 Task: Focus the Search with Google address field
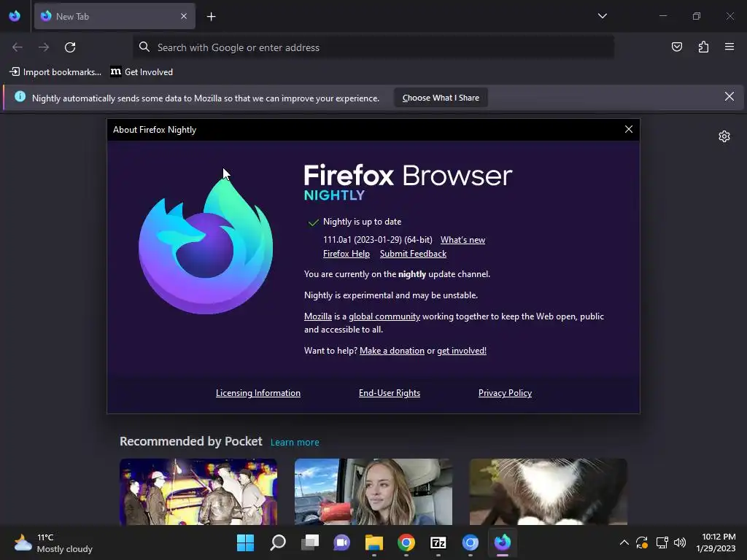point(373,47)
